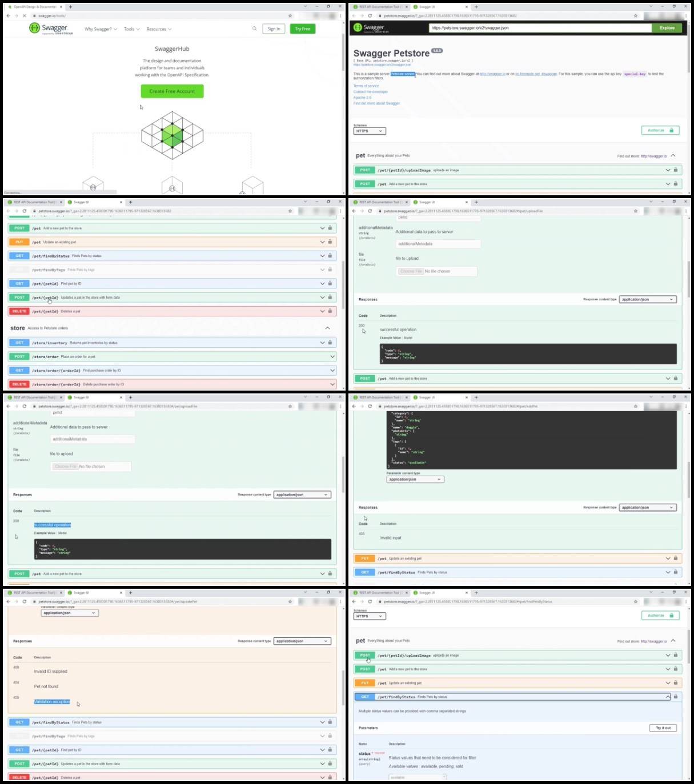Click GET /pet/findByStatus lock in Try it out window

pyautogui.click(x=676, y=696)
